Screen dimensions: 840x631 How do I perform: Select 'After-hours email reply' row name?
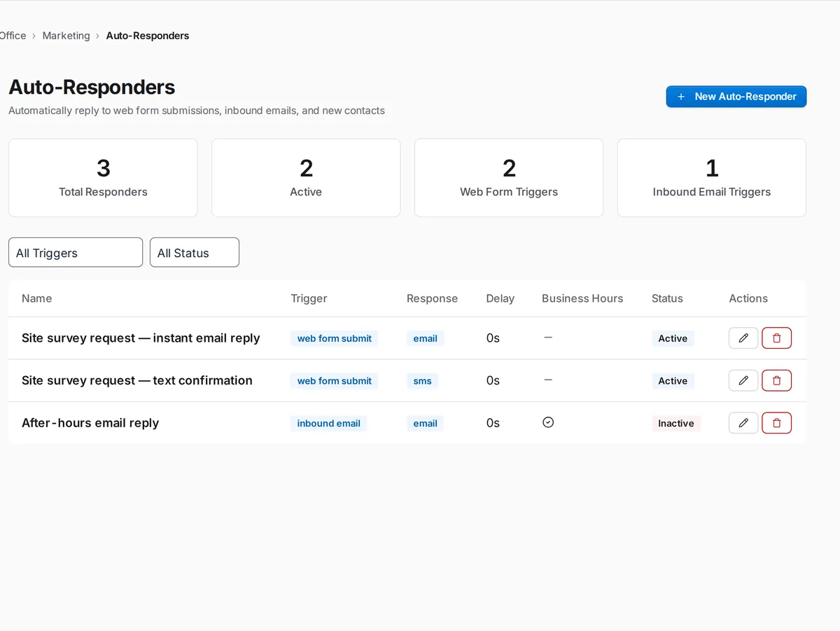pos(90,423)
